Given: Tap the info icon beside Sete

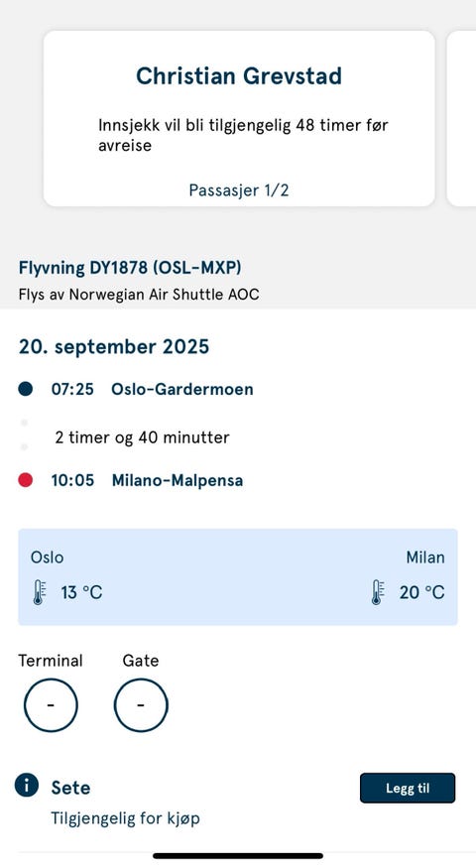Looking at the screenshot, I should pyautogui.click(x=27, y=785).
